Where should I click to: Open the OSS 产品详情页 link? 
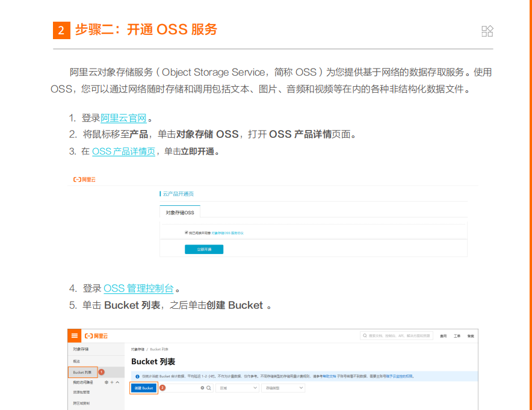123,151
